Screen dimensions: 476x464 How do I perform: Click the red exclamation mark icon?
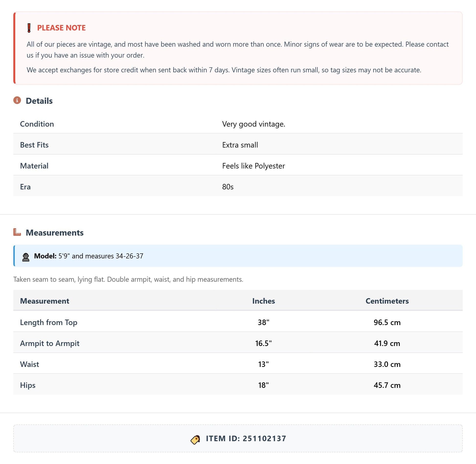click(29, 28)
